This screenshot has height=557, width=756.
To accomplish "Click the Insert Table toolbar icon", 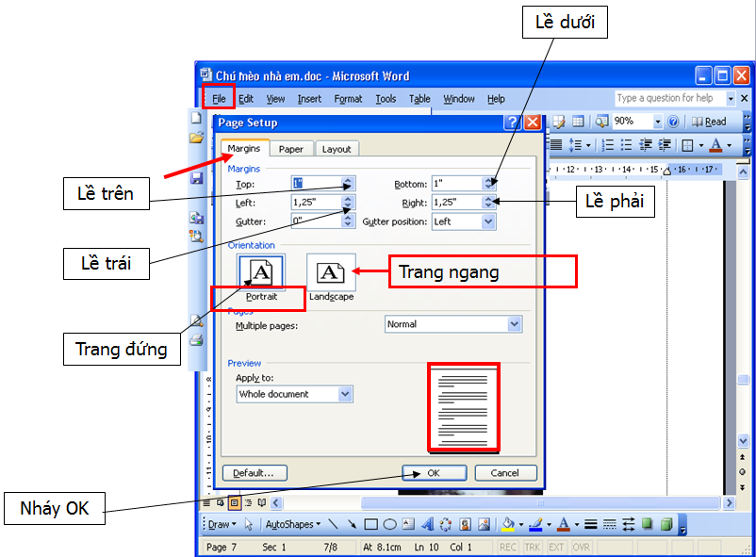I will point(578,122).
